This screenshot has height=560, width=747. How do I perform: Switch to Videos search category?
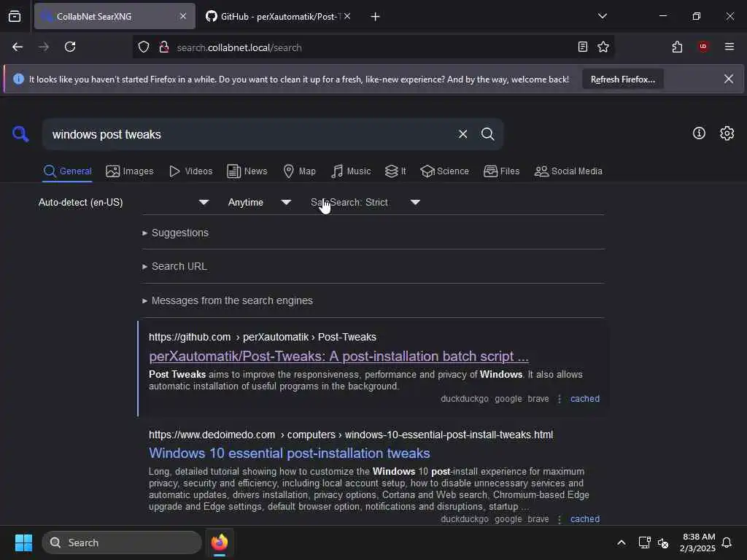(191, 171)
